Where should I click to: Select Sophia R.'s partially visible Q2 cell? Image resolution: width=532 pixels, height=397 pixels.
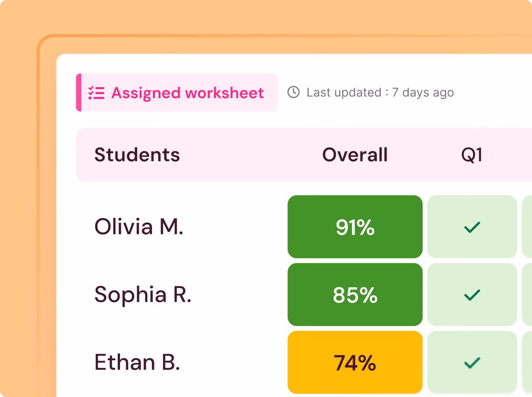pos(527,295)
